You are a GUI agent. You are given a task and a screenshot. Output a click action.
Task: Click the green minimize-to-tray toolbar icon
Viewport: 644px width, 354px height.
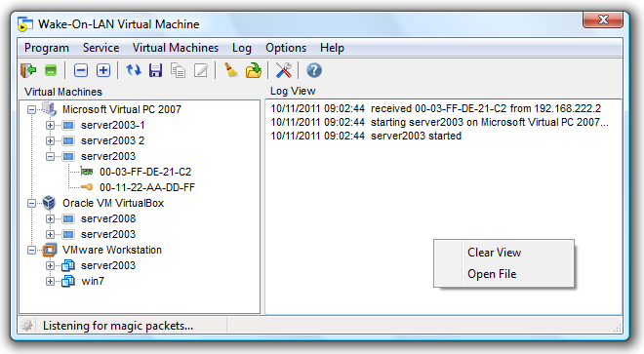[51, 70]
